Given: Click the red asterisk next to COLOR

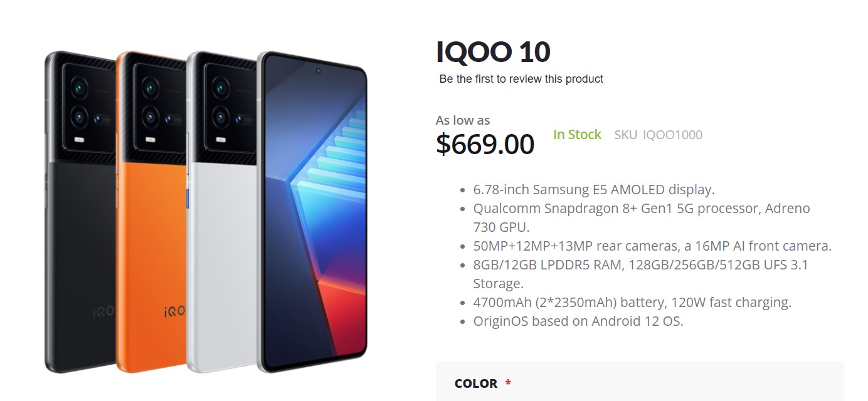Looking at the screenshot, I should pos(509,383).
